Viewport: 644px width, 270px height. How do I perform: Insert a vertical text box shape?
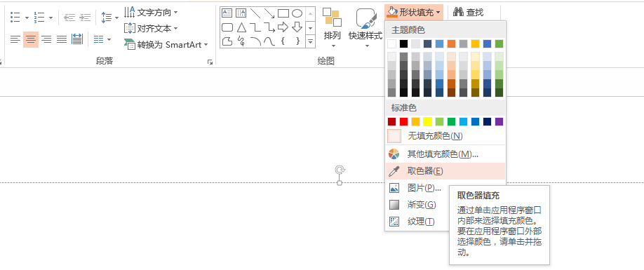(x=241, y=13)
